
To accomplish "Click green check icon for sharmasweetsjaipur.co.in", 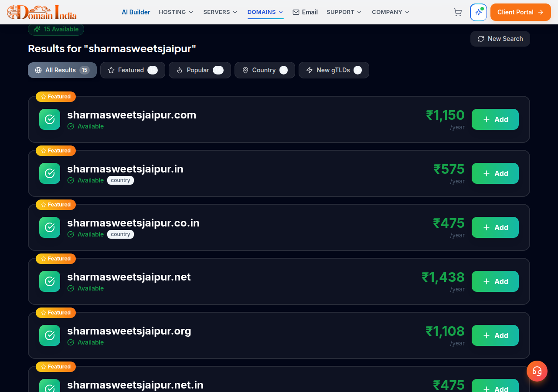I will click(x=50, y=227).
